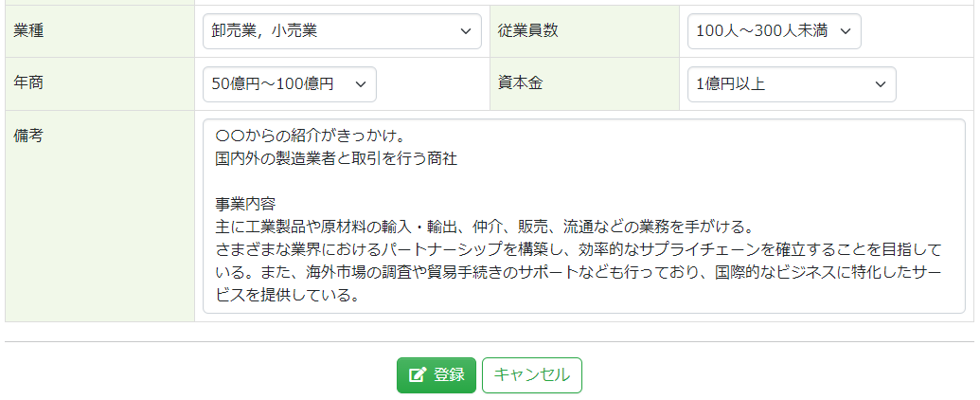The width and height of the screenshot is (980, 400).
Task: Open the dropdown showing 50億円～100億円
Action: [289, 84]
